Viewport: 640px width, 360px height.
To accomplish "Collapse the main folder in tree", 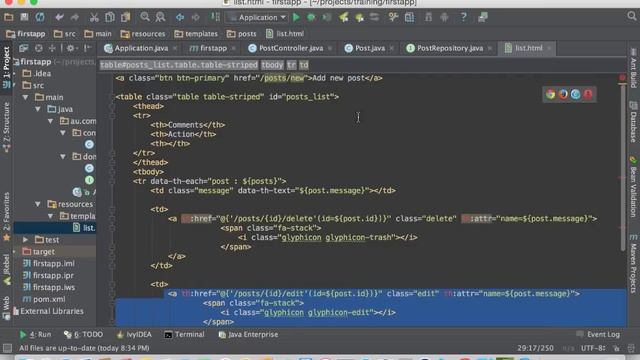I will click(25, 98).
